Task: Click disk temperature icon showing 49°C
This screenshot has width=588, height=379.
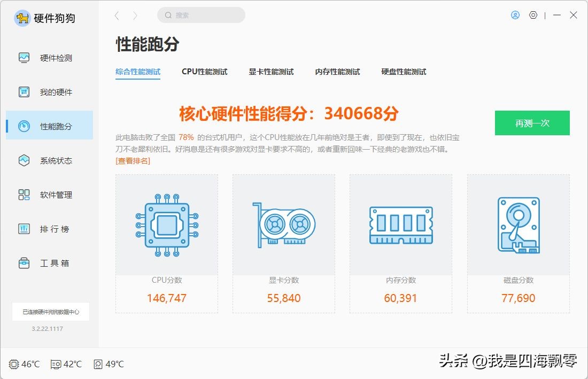Action: click(x=98, y=365)
